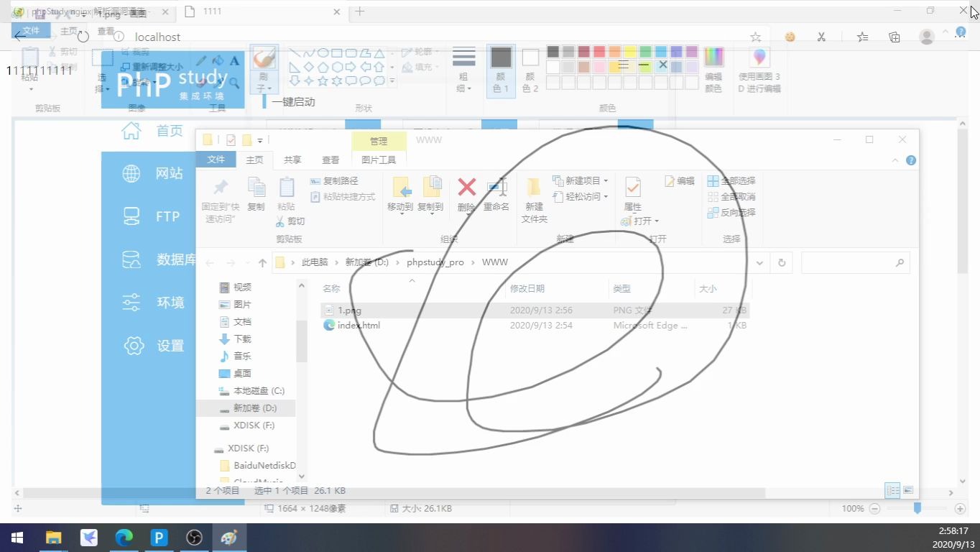Click 编辑 edit in Explorer ribbon
Image resolution: width=980 pixels, height=552 pixels.
click(x=680, y=181)
